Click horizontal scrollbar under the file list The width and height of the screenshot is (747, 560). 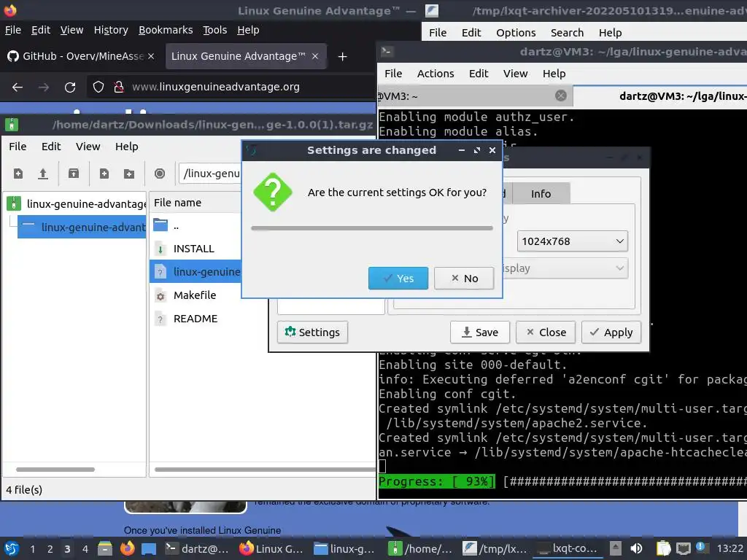click(x=265, y=470)
